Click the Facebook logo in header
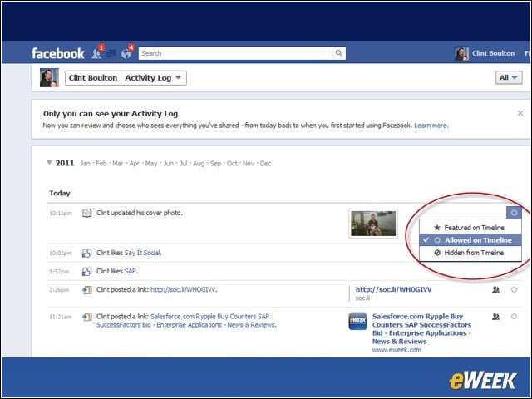Image resolution: width=532 pixels, height=399 pixels. point(57,53)
